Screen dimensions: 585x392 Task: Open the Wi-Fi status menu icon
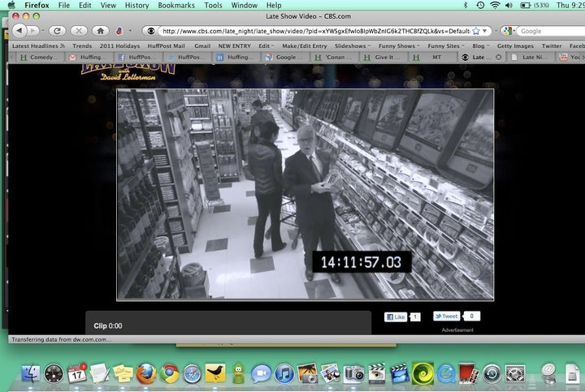[495, 5]
